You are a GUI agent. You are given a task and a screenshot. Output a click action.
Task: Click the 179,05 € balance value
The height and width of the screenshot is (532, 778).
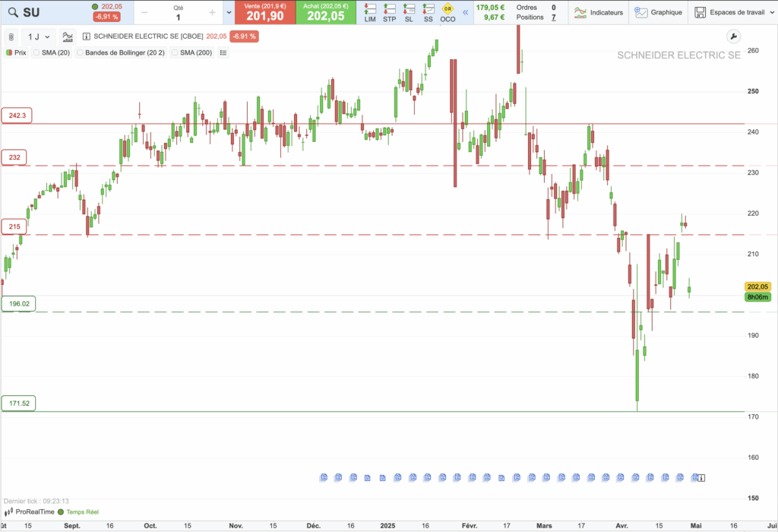[x=490, y=8]
